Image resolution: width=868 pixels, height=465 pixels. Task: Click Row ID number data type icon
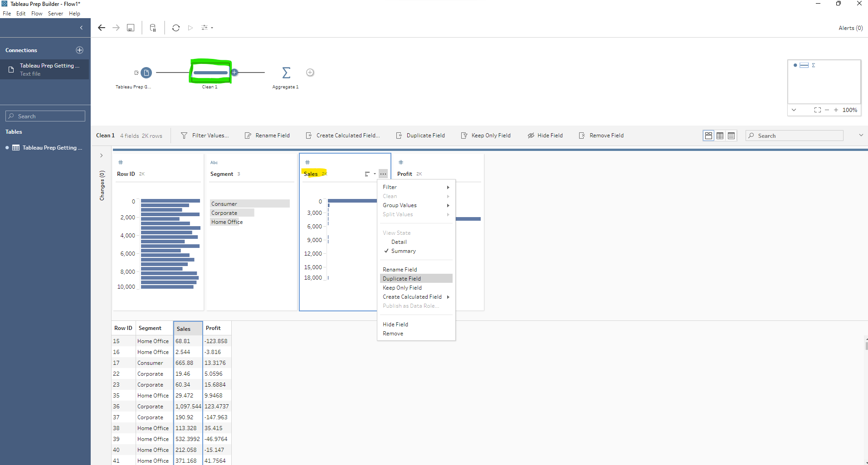[121, 162]
